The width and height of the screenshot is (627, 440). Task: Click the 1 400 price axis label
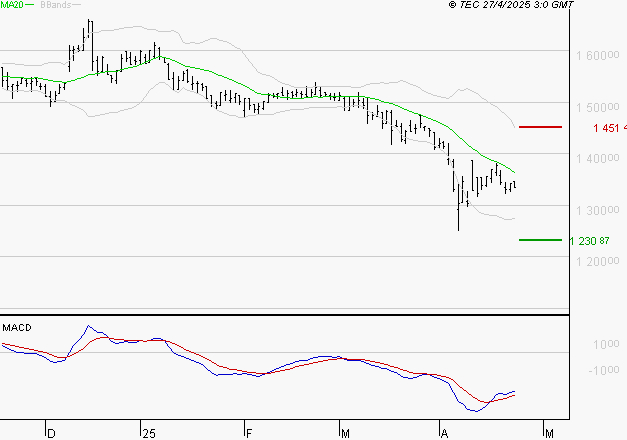click(596, 159)
